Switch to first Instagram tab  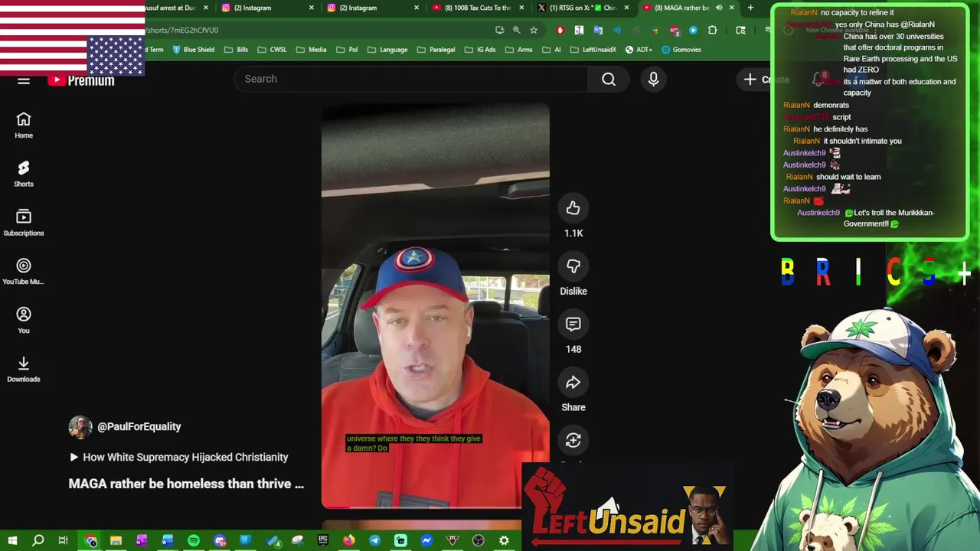268,8
